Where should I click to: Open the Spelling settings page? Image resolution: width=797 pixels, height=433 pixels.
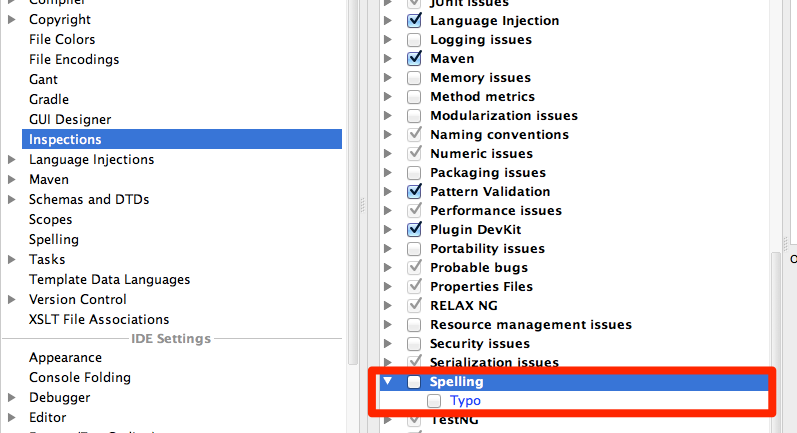coord(54,240)
